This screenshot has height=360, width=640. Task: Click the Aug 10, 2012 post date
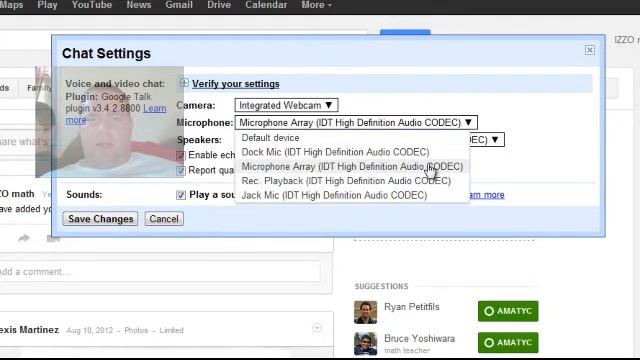(x=89, y=330)
